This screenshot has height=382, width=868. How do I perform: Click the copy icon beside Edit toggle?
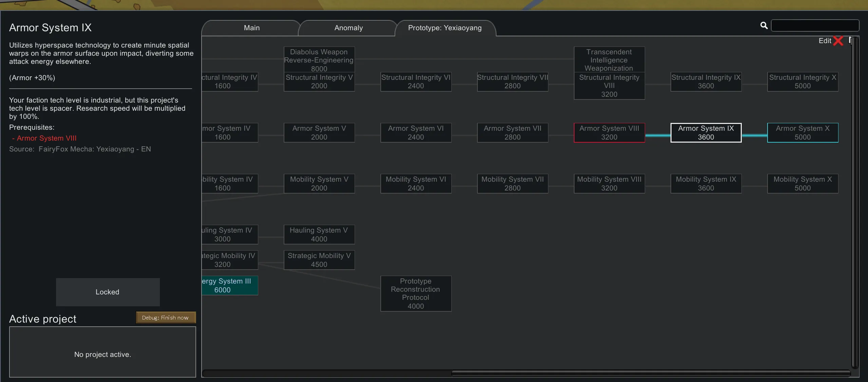pyautogui.click(x=850, y=40)
